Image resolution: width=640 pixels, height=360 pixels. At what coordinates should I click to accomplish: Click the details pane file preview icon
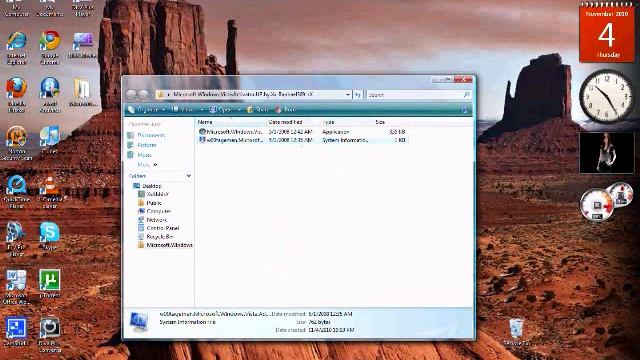pyautogui.click(x=139, y=322)
